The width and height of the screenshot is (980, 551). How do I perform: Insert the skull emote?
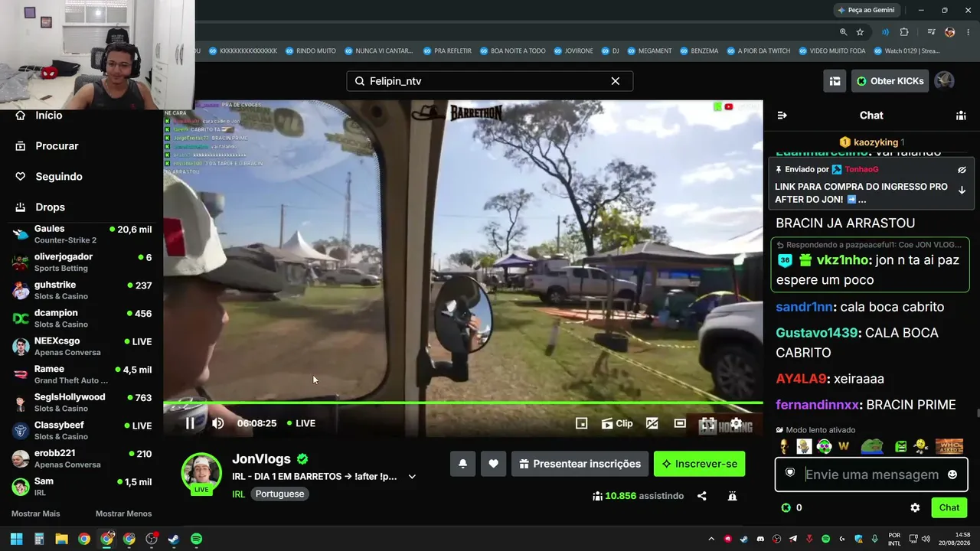(783, 446)
